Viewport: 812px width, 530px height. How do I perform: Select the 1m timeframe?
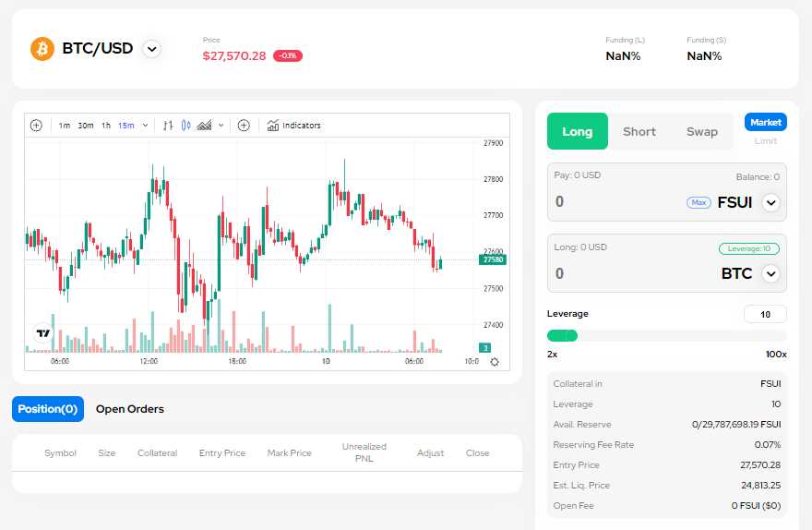[65, 126]
